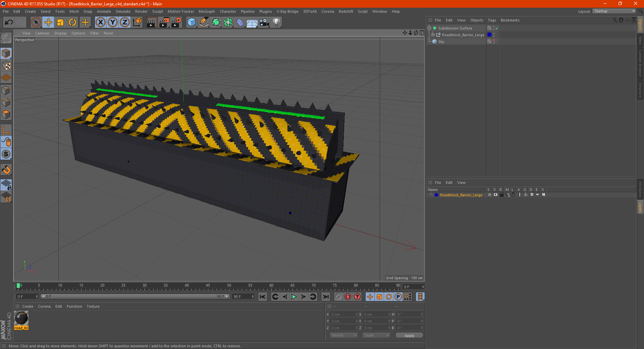The image size is (644, 349).
Task: Toggle visibility dots for Roadblock_Barrier_Large object
Action: tap(494, 35)
